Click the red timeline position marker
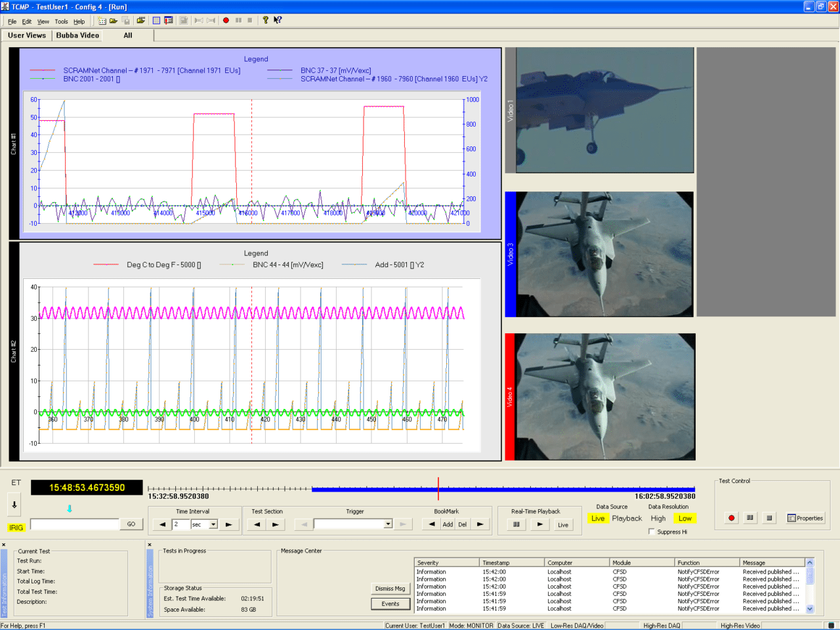The image size is (840, 630). [438, 489]
